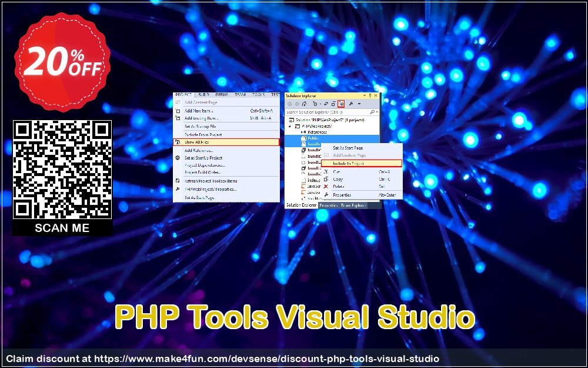The image size is (588, 368).
Task: Select Exclude From Project
Action: click(226, 134)
